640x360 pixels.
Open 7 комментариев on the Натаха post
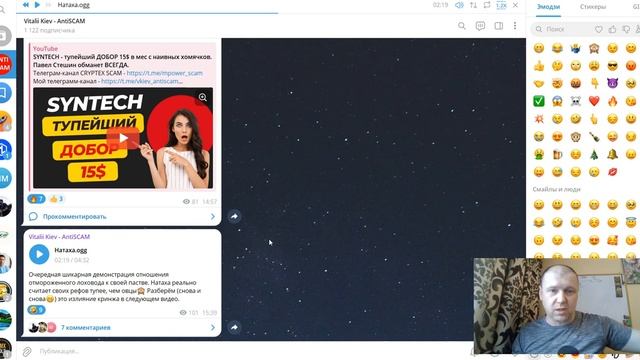pos(86,327)
